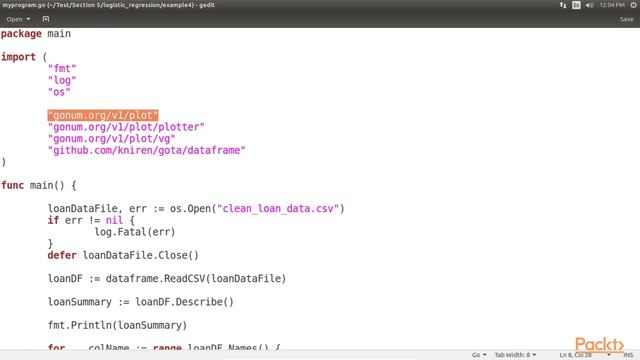Click the gedit window title myprogram.go
Screen dimensions: 640x360
109,5
